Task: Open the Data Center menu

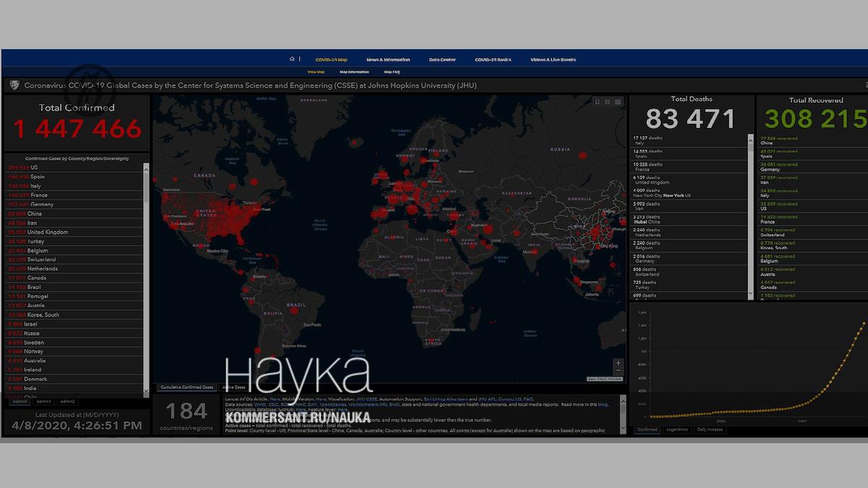Action: coord(442,59)
